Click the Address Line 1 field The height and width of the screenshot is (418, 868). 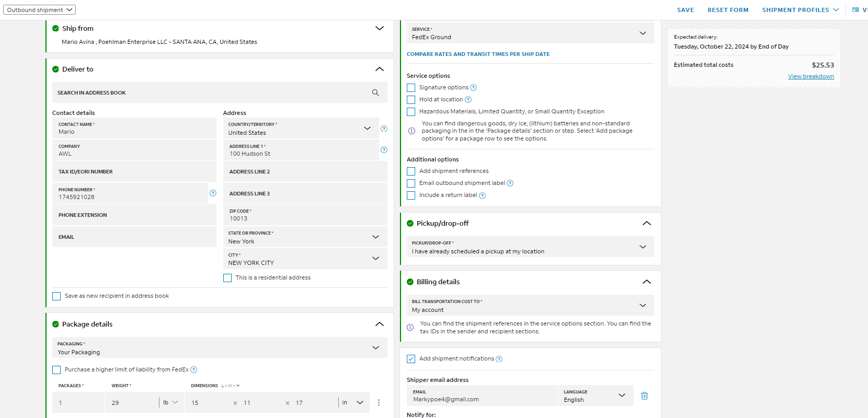coord(301,150)
